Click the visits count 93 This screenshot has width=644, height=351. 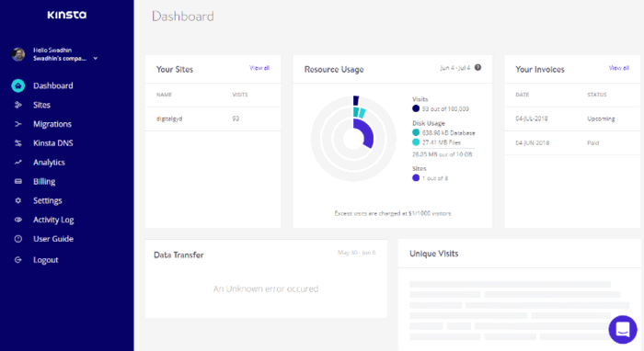[x=236, y=119]
